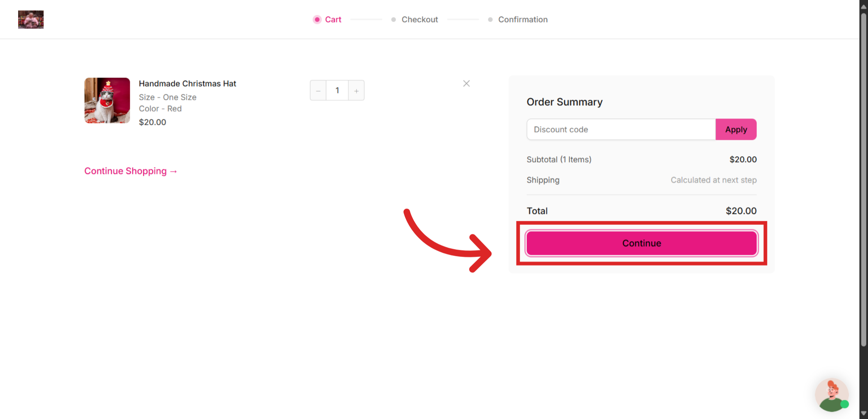Follow the Continue Shopping link

coord(131,171)
